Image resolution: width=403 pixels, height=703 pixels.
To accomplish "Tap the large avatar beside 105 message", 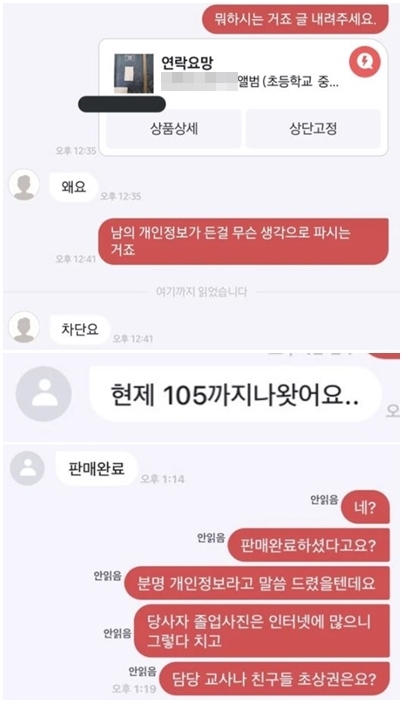I will [x=43, y=394].
